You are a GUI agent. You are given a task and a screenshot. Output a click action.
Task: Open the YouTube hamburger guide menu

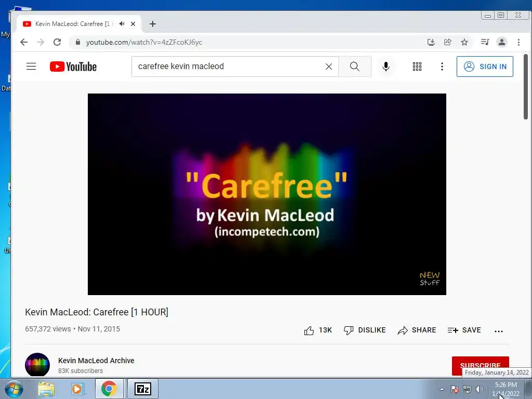[31, 66]
